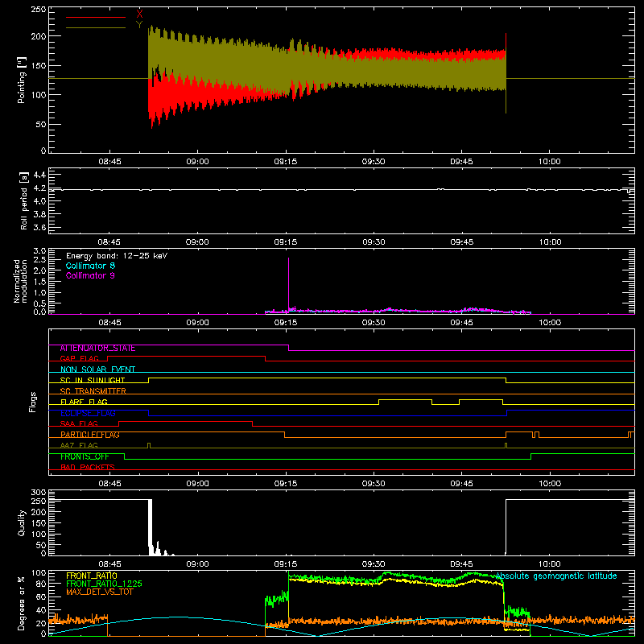Select the Collimator 8 legend entry

tap(90, 266)
